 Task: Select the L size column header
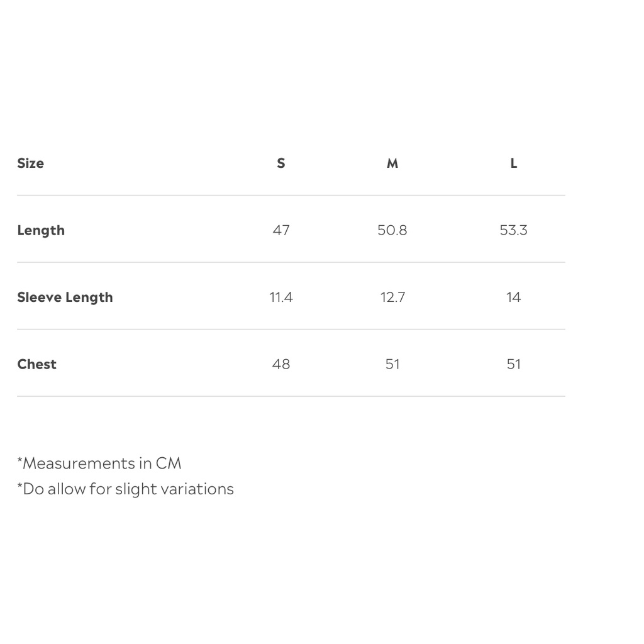[x=514, y=164]
